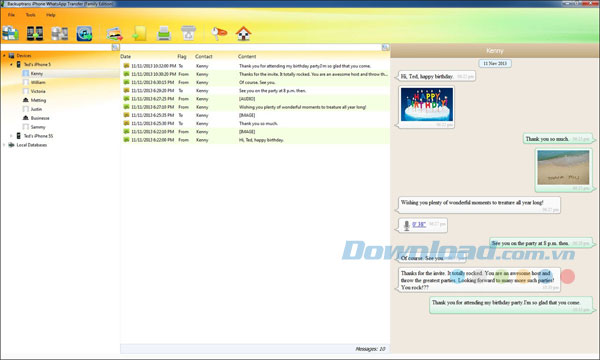Viewport: 600px width, 360px height.
Task: Open the beach sand image thumbnail
Action: click(563, 168)
